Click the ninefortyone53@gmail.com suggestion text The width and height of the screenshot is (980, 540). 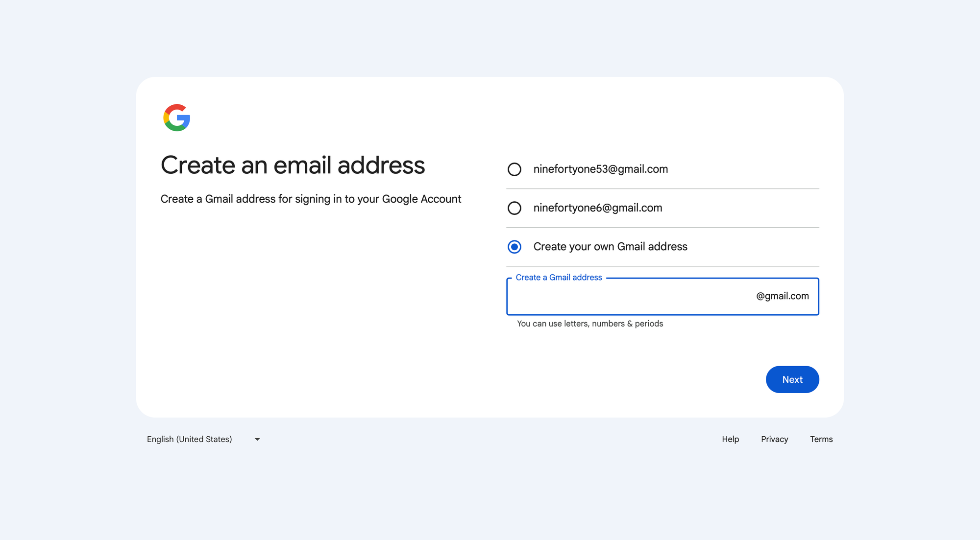pos(600,169)
